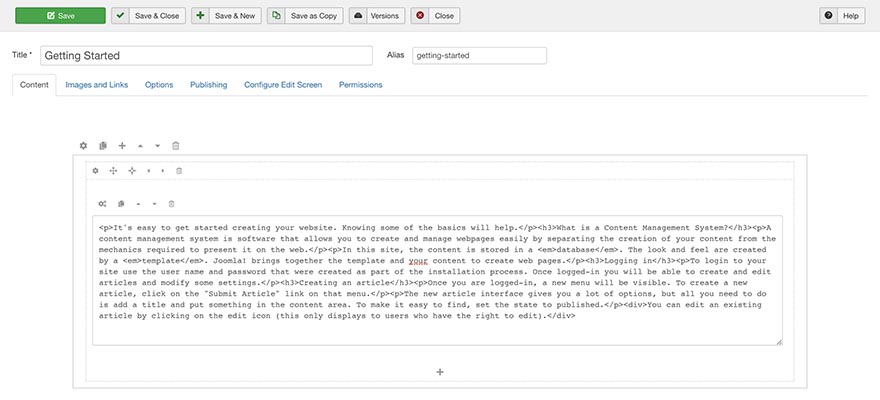Delete the outermost row using its trash icon
This screenshot has width=880, height=400.
(x=176, y=146)
